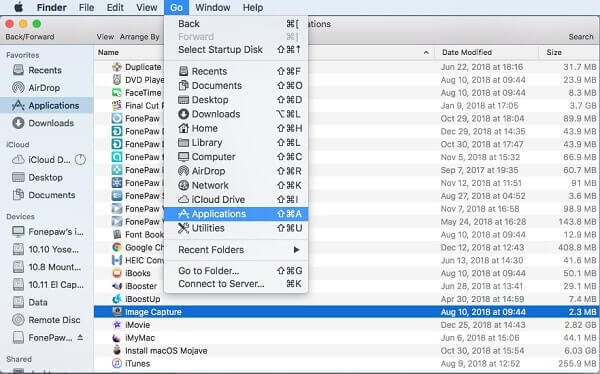This screenshot has width=600, height=374.
Task: Click the Utilities icon in Go menu
Action: [x=184, y=228]
